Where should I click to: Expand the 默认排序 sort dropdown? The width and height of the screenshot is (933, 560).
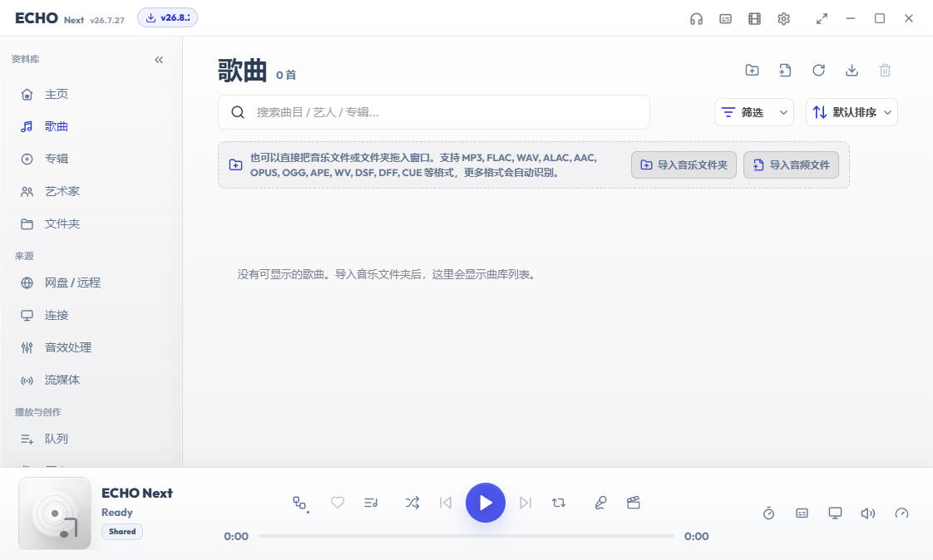(x=852, y=112)
